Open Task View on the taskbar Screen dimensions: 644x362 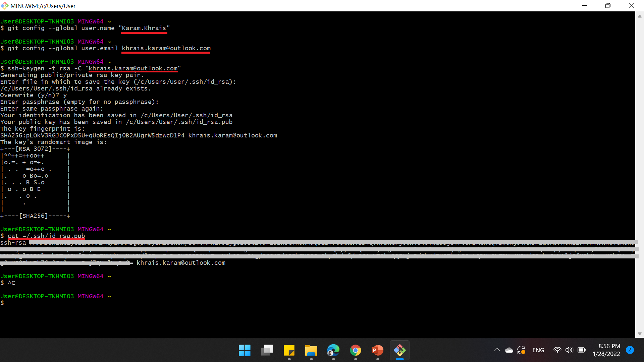[x=267, y=350]
